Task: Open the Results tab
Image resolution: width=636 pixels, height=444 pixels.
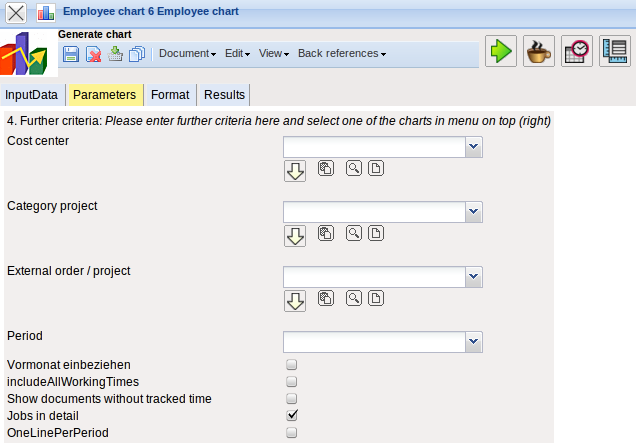Action: pyautogui.click(x=224, y=95)
